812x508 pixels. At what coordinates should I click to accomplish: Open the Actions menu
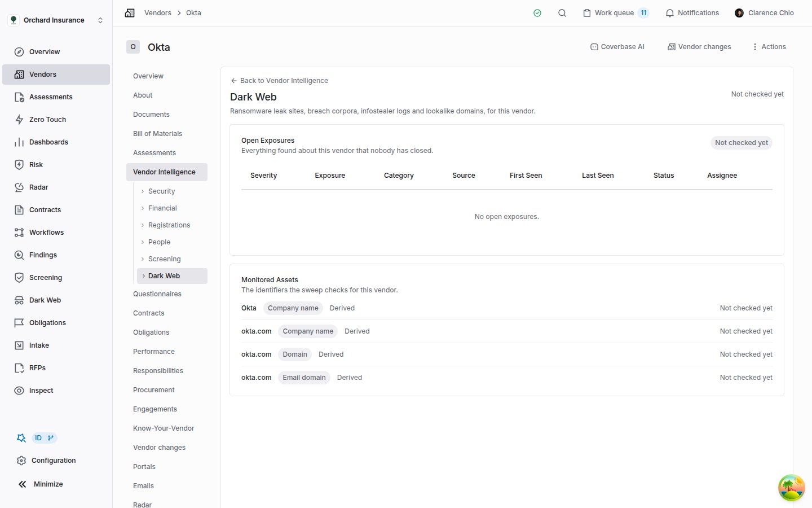(x=769, y=47)
